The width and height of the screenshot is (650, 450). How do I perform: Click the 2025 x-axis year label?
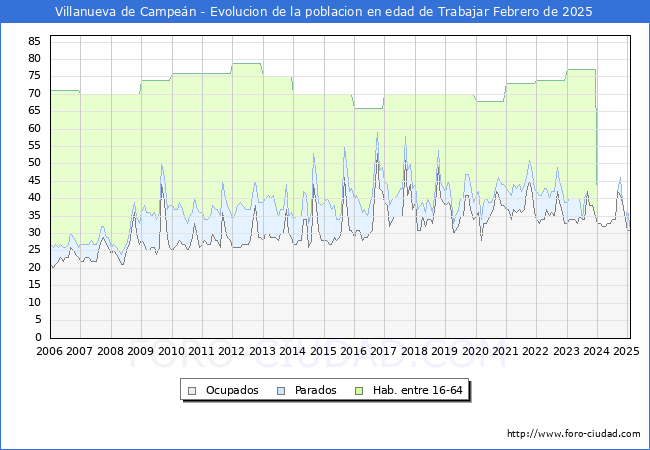(x=626, y=351)
